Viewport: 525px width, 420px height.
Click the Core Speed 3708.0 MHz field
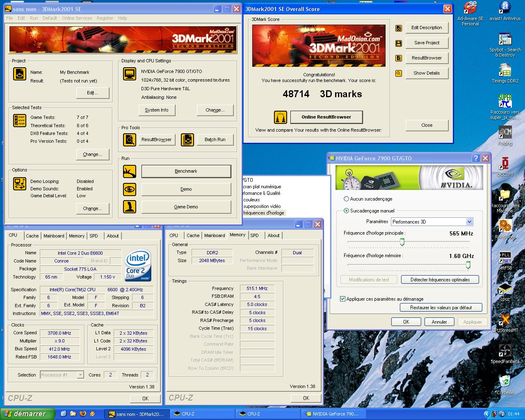(x=59, y=333)
